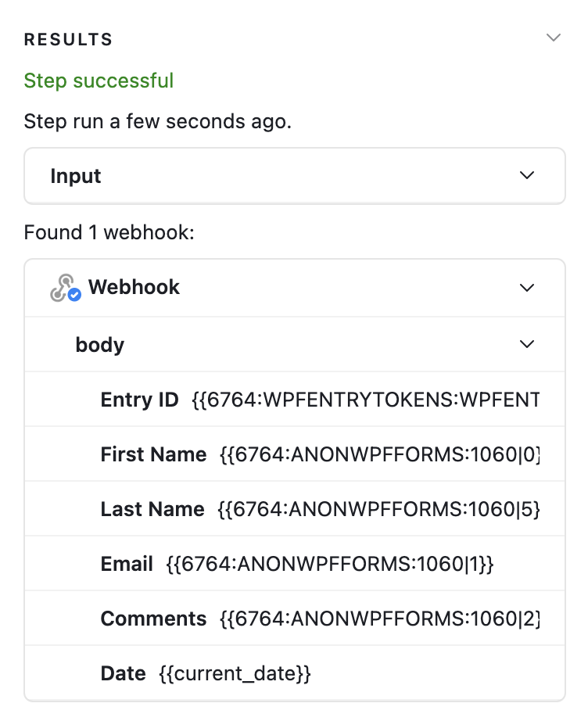Select the First Name token value
Image resolution: width=588 pixels, height=721 pixels.
380,454
